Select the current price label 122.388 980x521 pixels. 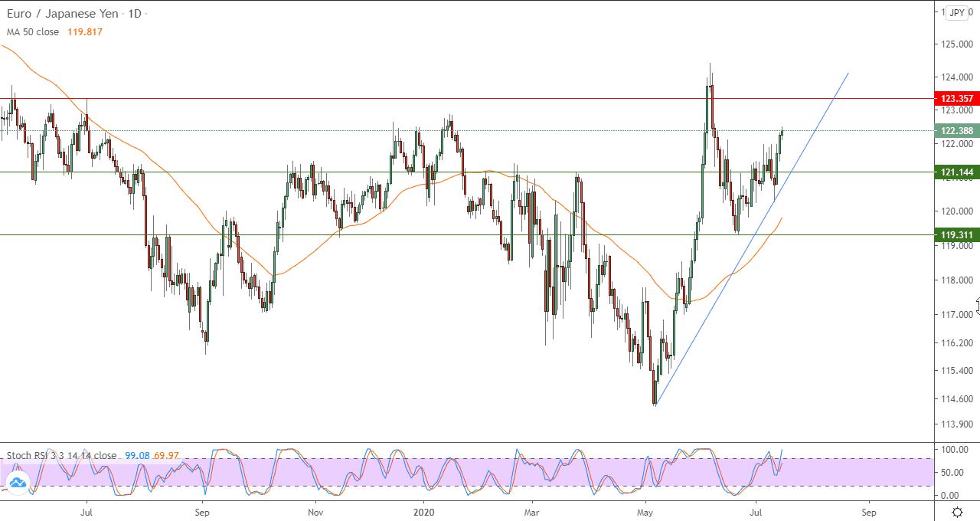click(x=956, y=131)
